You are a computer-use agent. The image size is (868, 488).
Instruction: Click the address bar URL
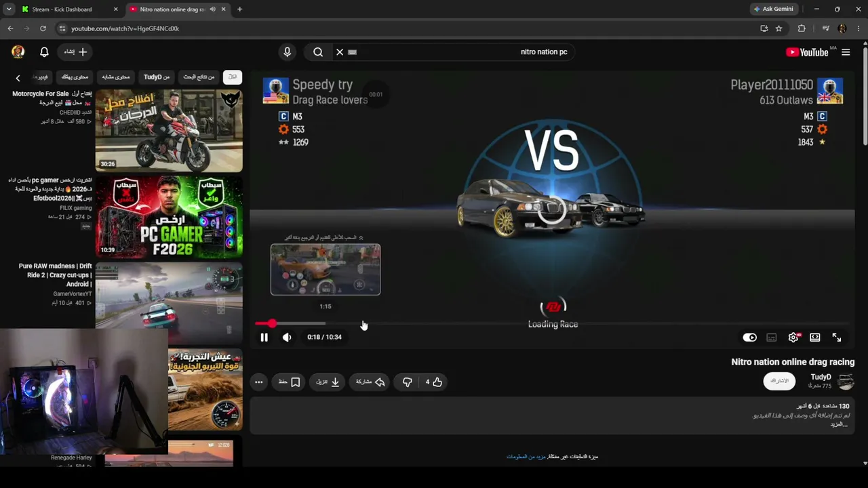click(125, 28)
